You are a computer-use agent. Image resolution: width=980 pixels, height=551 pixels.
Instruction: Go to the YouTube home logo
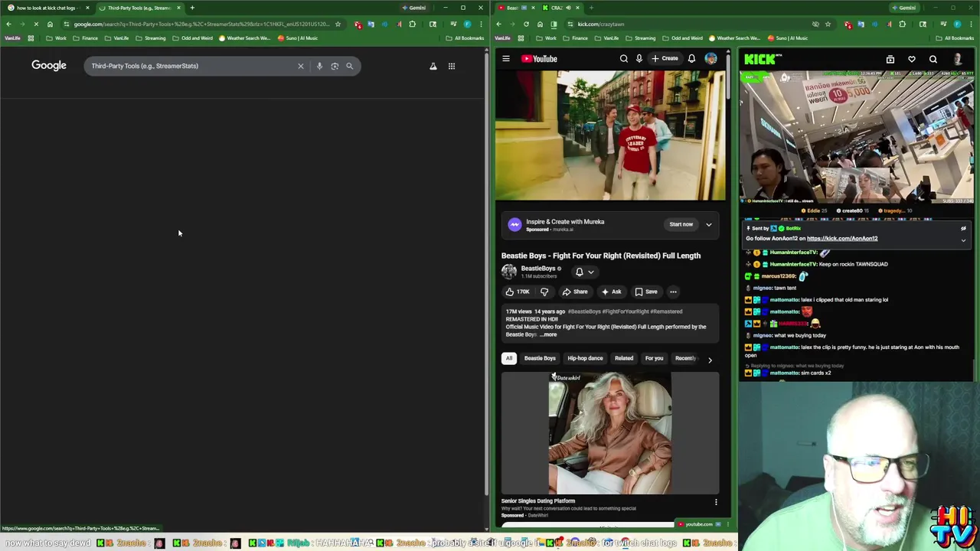click(539, 58)
